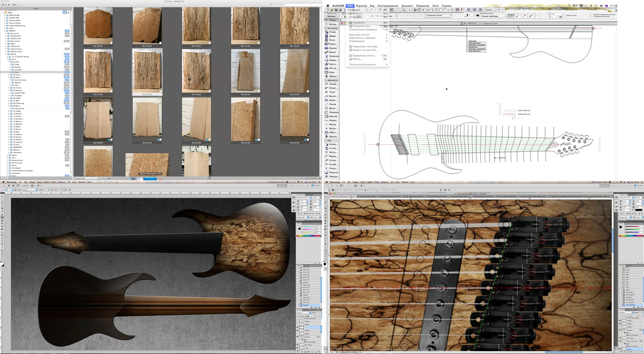Select the Разрез (section) tool in ArchiCAD toolbox
This screenshot has height=354, width=644.
[x=331, y=120]
